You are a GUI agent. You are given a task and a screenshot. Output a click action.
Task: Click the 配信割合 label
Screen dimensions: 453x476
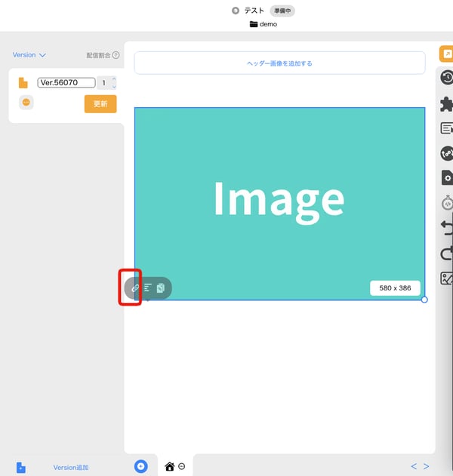coord(98,55)
